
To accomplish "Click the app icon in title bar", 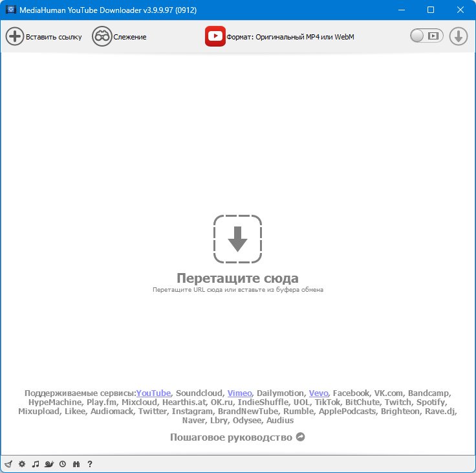I will point(11,10).
